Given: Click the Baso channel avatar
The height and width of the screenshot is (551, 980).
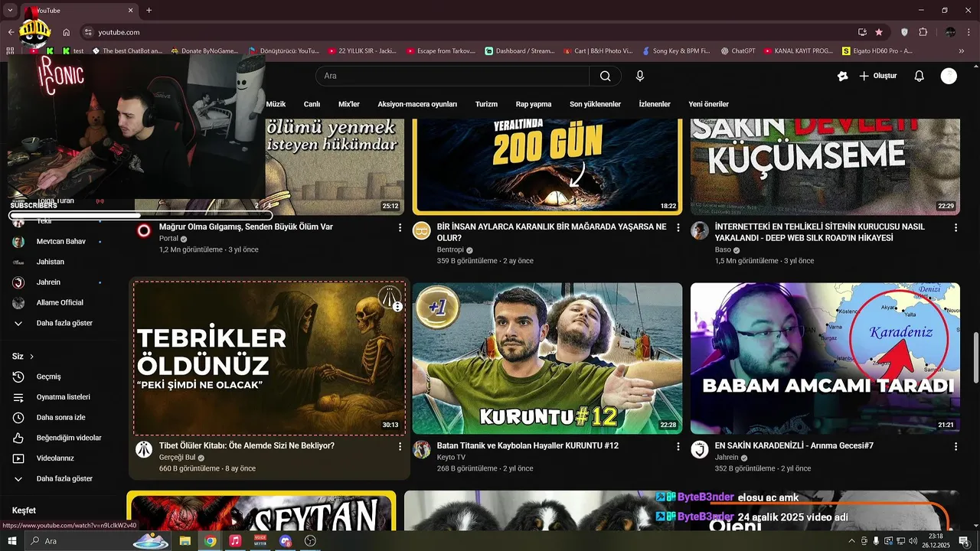Looking at the screenshot, I should click(x=700, y=230).
